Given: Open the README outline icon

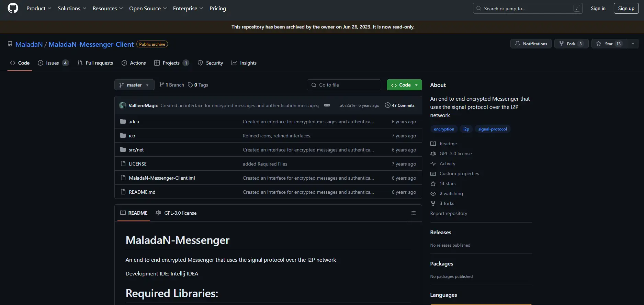Looking at the screenshot, I should [x=413, y=213].
